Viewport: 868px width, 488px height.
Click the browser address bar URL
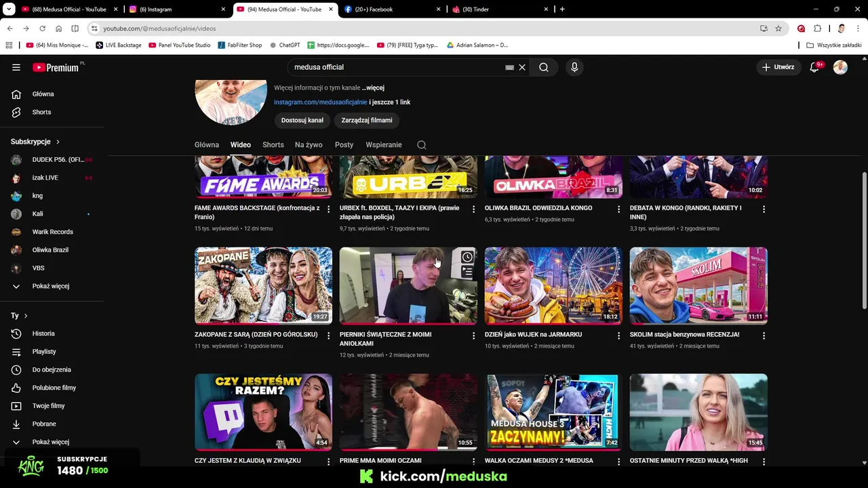pos(160,28)
